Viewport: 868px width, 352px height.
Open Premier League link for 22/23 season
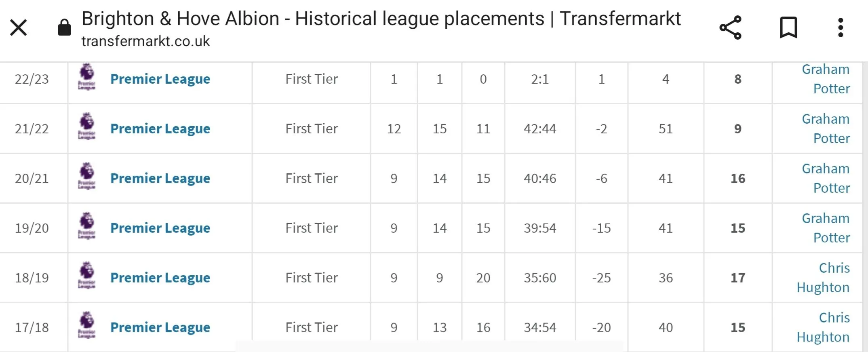coord(160,79)
